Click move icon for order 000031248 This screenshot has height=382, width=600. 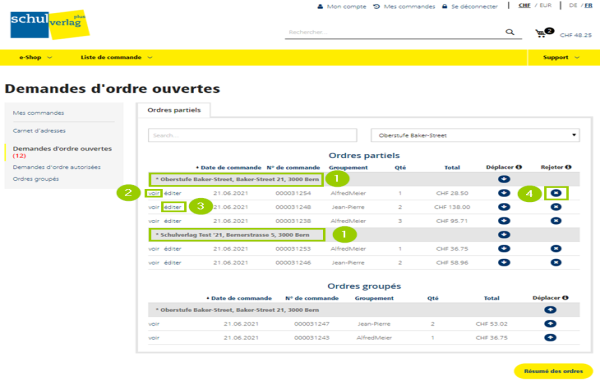(504, 207)
